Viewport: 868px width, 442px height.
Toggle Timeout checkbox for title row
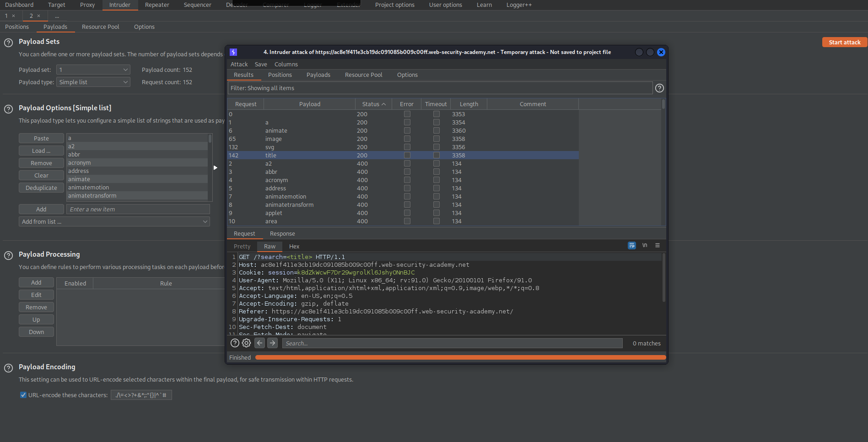436,156
